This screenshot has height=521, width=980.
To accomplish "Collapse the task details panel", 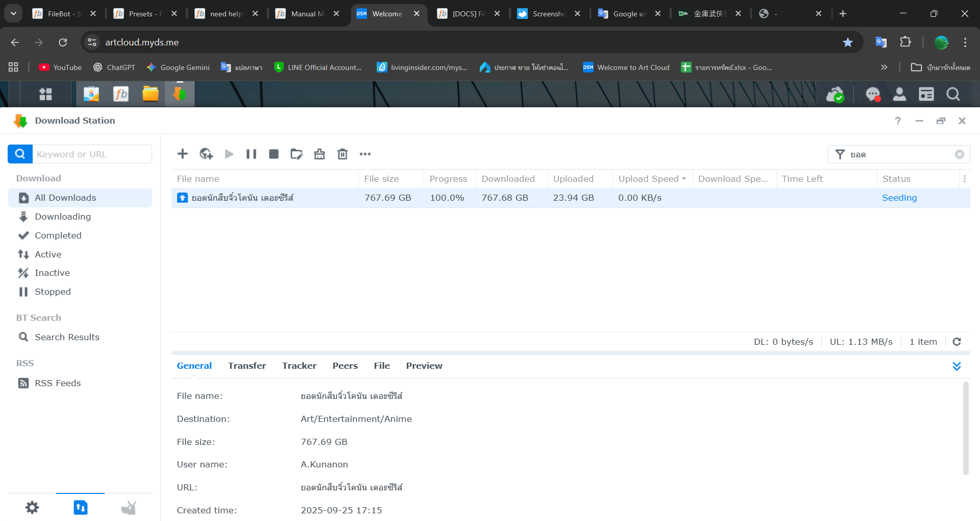I will [957, 366].
